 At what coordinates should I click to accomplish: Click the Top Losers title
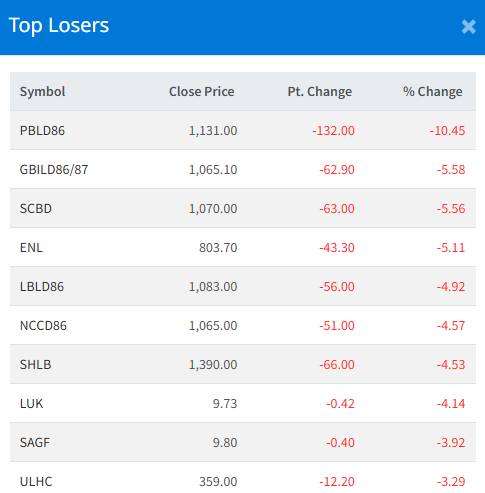[59, 25]
